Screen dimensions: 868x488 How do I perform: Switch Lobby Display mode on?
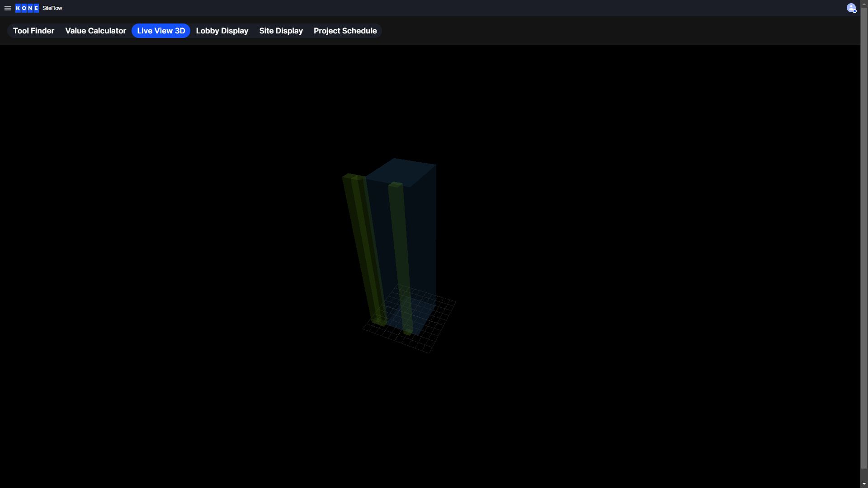point(222,31)
